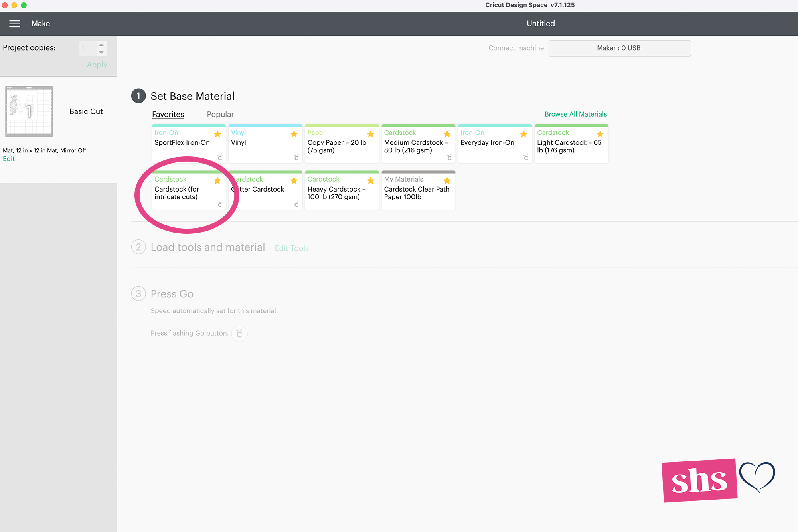This screenshot has width=798, height=532.
Task: Click the Project copies number field
Action: (88, 48)
